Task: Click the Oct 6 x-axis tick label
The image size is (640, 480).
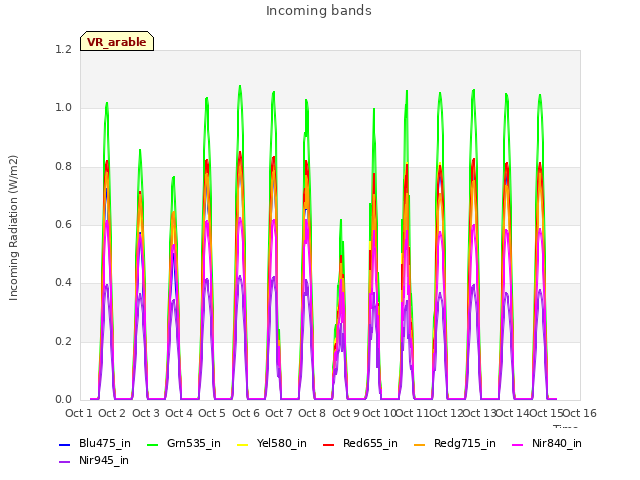Action: click(x=246, y=413)
